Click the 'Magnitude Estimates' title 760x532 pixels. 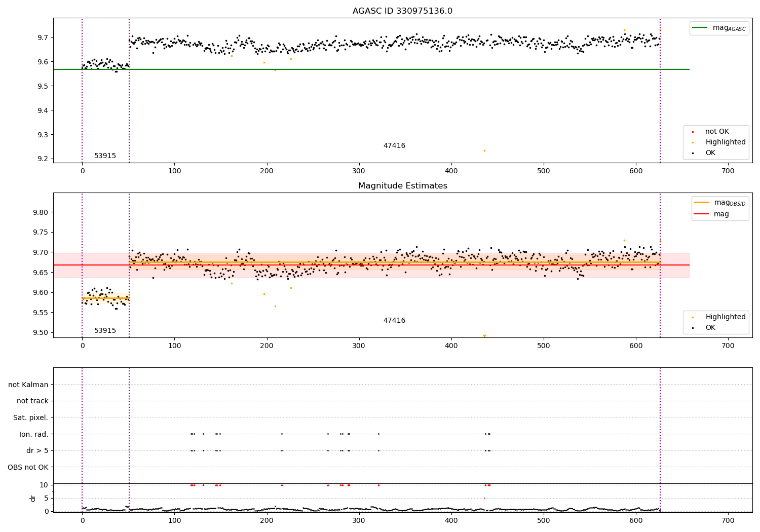point(402,186)
